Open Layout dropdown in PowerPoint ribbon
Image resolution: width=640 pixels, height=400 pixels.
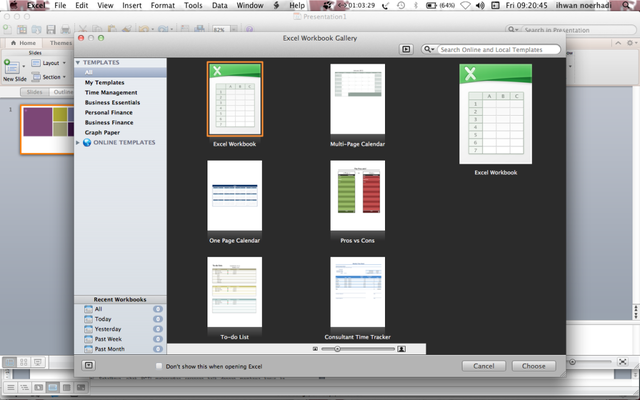pos(49,63)
